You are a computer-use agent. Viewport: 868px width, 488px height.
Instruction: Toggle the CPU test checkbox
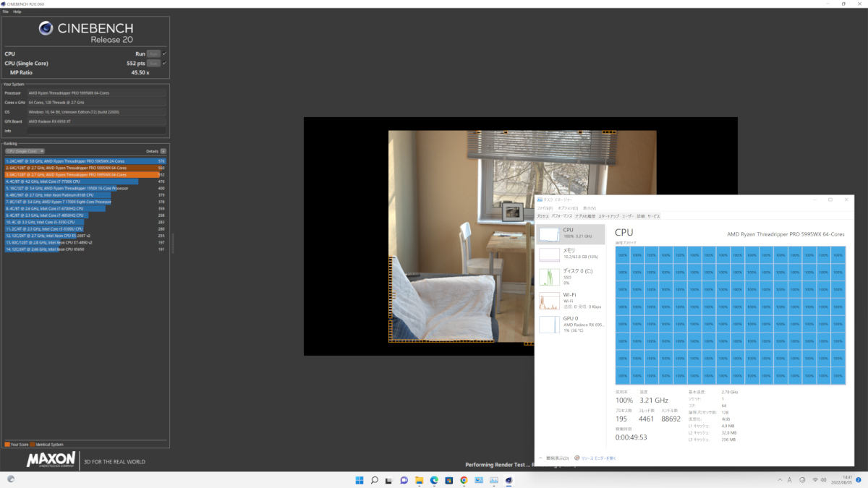pyautogui.click(x=164, y=53)
